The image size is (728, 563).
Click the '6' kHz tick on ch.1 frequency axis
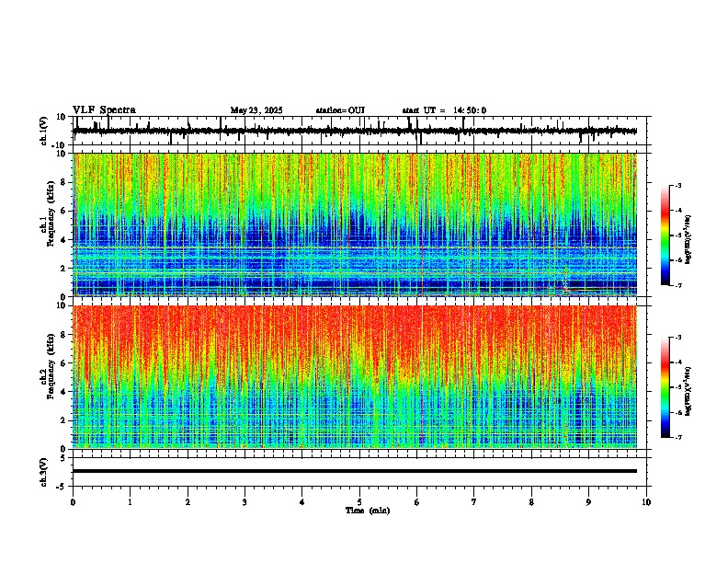[64, 211]
